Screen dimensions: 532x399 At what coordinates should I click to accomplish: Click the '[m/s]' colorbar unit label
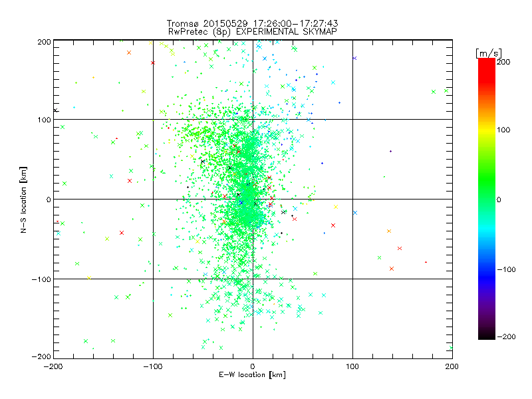click(489, 54)
